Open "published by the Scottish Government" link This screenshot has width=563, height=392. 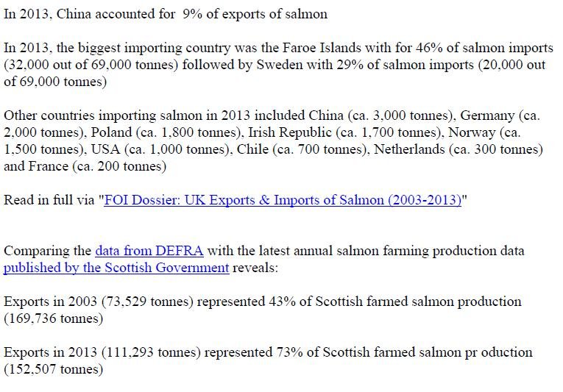(116, 268)
